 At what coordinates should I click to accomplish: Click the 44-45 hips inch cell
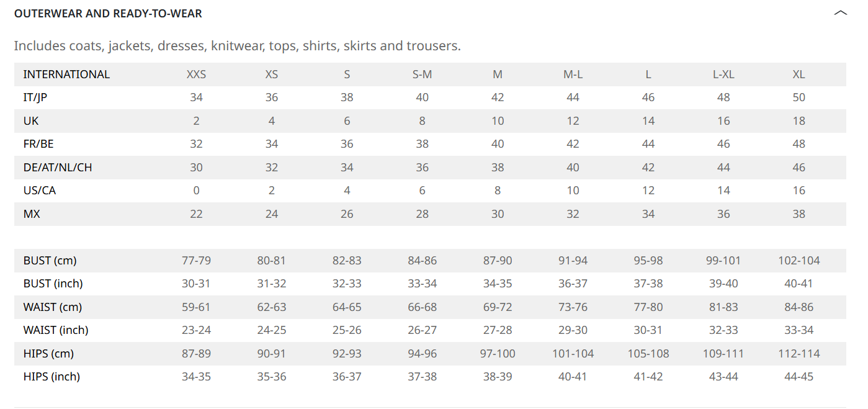(799, 377)
